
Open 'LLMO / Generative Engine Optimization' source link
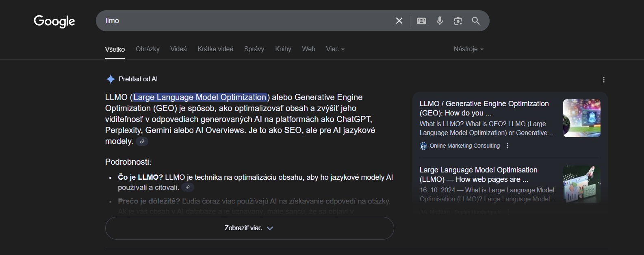tap(484, 108)
